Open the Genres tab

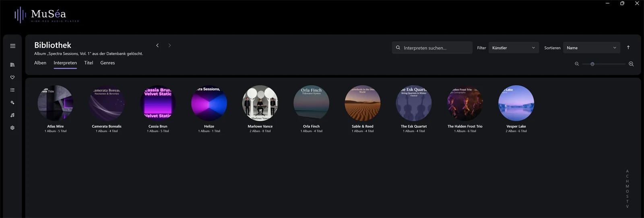tap(107, 63)
